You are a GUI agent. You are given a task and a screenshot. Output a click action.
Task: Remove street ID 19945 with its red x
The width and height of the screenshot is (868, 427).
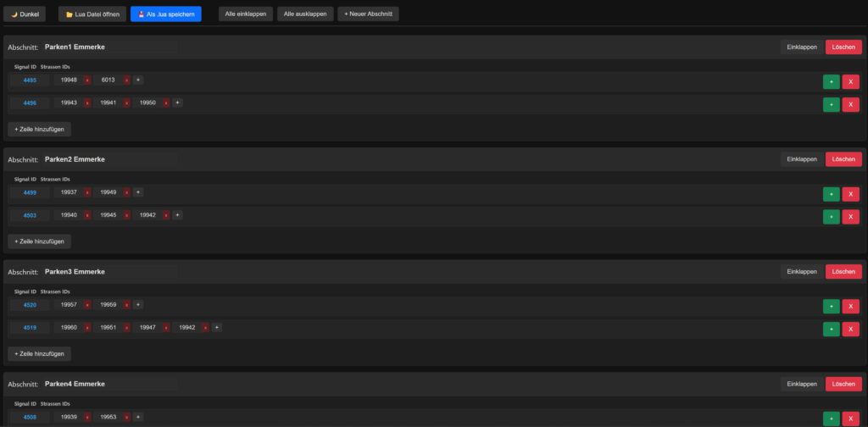(127, 215)
